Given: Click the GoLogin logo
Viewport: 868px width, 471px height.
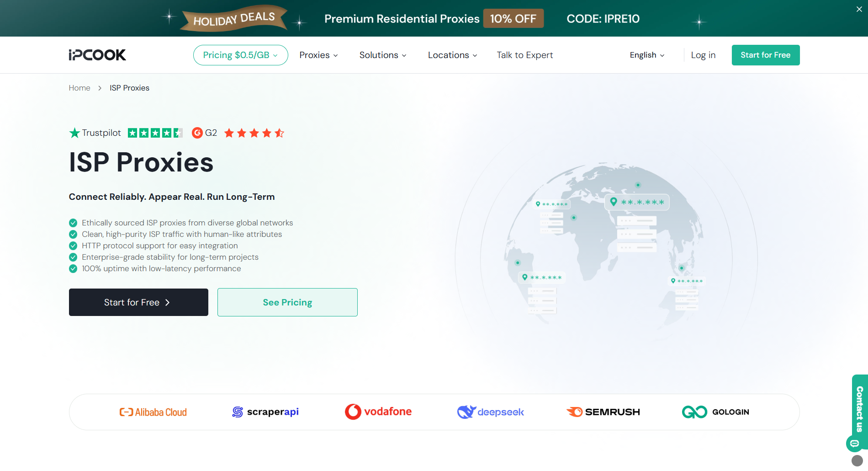Looking at the screenshot, I should pyautogui.click(x=715, y=412).
